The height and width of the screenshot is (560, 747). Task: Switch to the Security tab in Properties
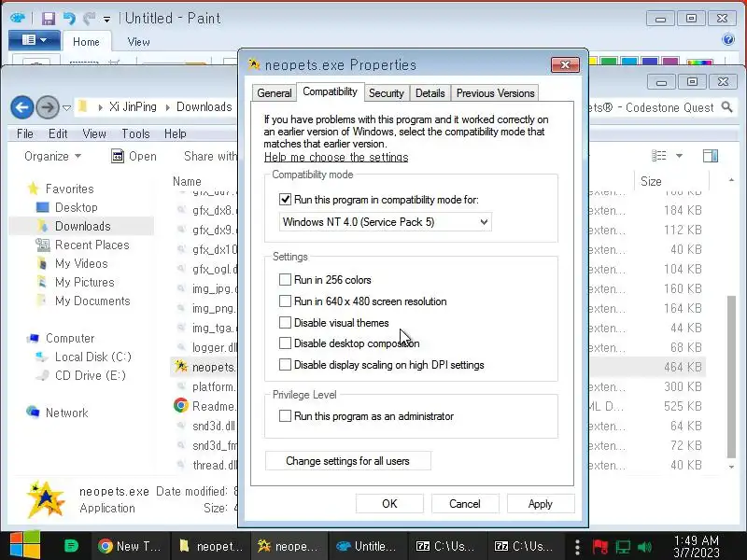[x=386, y=93]
